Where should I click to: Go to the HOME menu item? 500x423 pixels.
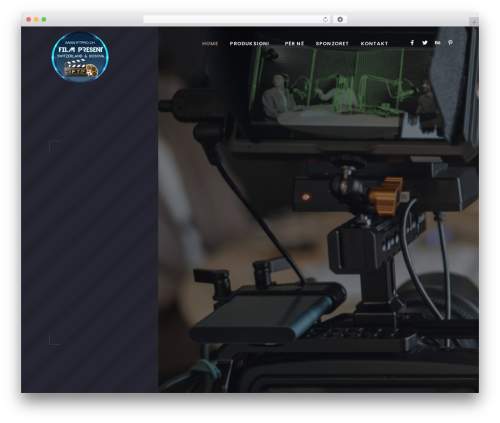tap(210, 43)
